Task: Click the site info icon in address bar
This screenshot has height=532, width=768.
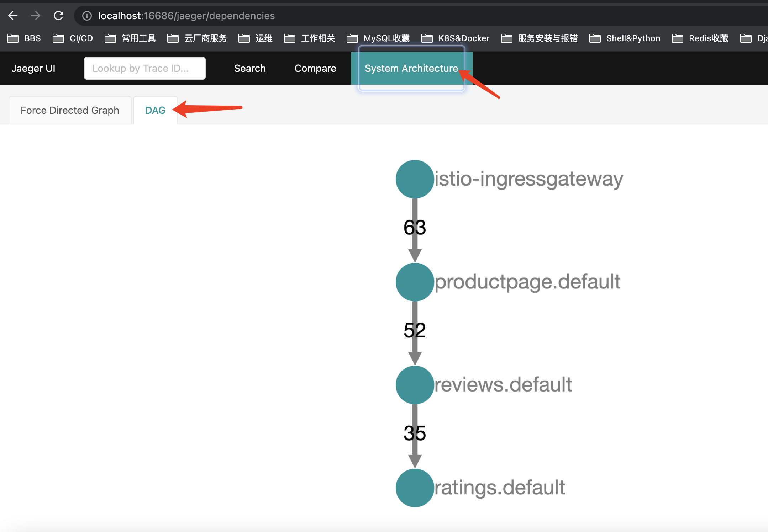Action: coord(87,16)
